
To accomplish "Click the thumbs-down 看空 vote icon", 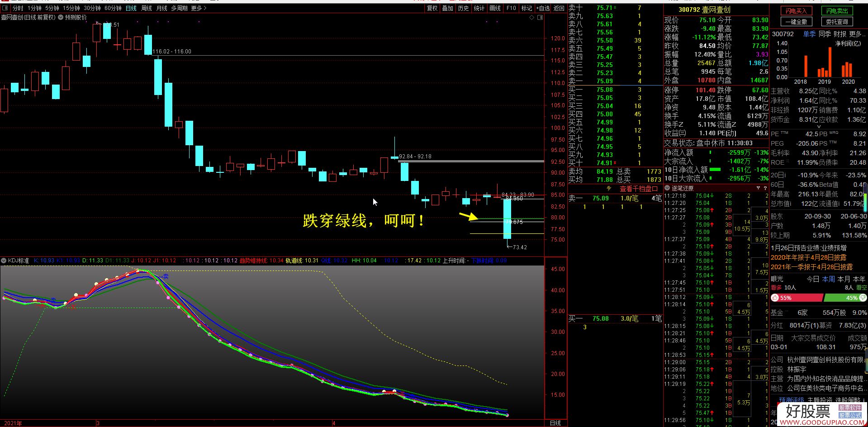I will (863, 298).
